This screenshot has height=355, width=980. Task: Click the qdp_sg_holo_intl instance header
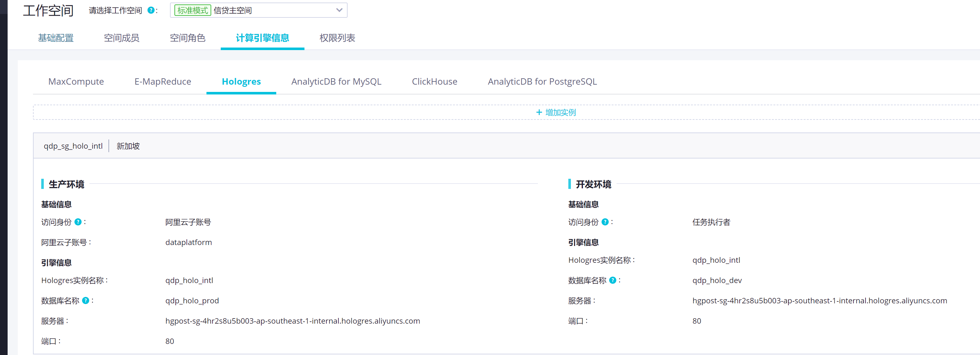(x=73, y=146)
